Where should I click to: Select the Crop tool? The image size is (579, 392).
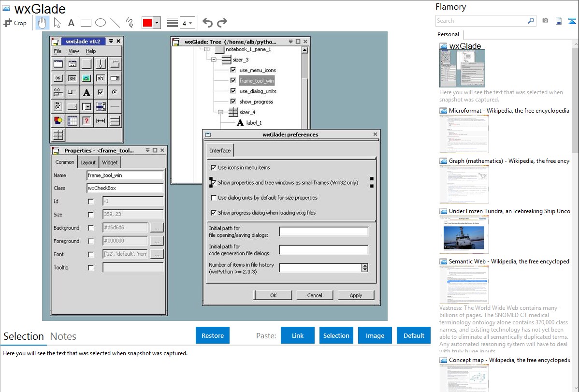click(x=15, y=23)
